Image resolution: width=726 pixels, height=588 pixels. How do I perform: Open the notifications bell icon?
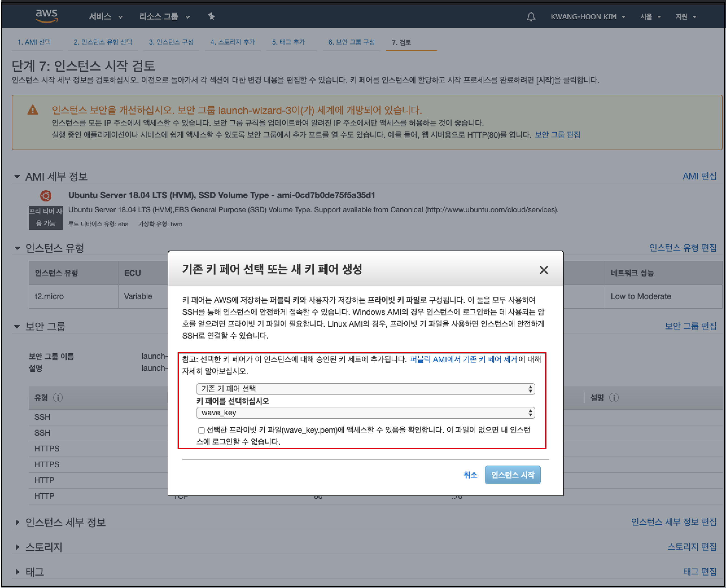tap(530, 17)
